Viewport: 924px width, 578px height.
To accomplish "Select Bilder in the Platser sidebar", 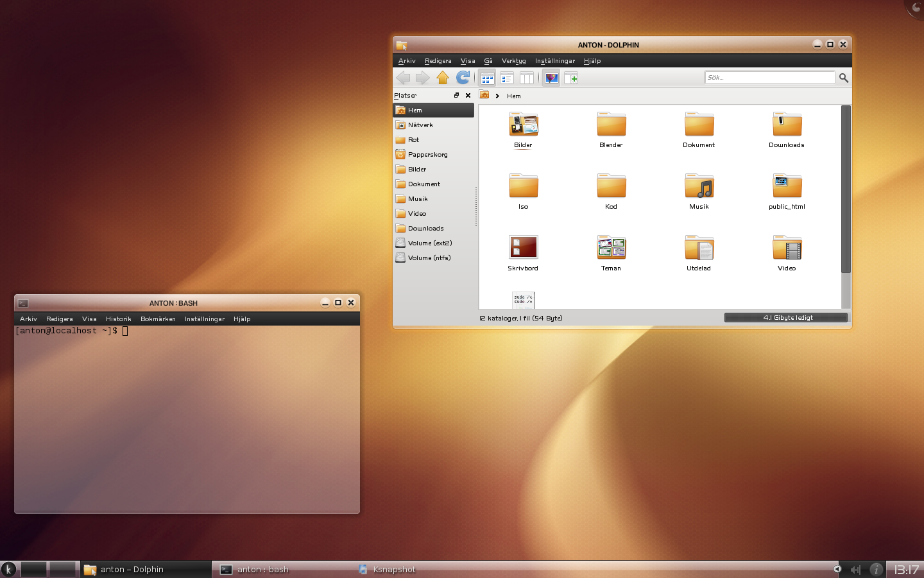I will point(434,170).
